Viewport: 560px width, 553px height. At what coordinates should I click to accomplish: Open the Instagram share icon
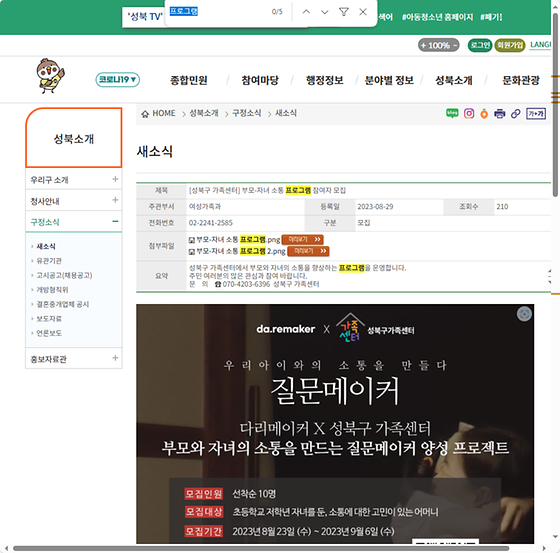click(469, 114)
